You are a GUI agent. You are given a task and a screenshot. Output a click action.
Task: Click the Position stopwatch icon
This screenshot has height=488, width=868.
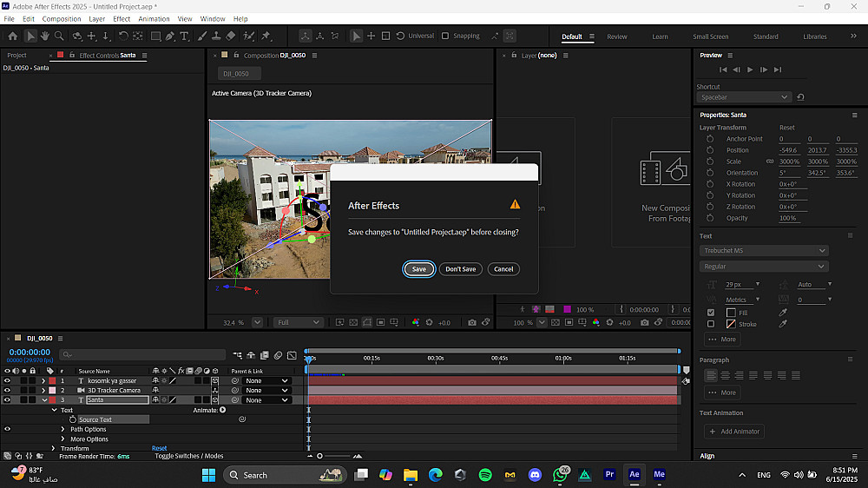pyautogui.click(x=709, y=150)
